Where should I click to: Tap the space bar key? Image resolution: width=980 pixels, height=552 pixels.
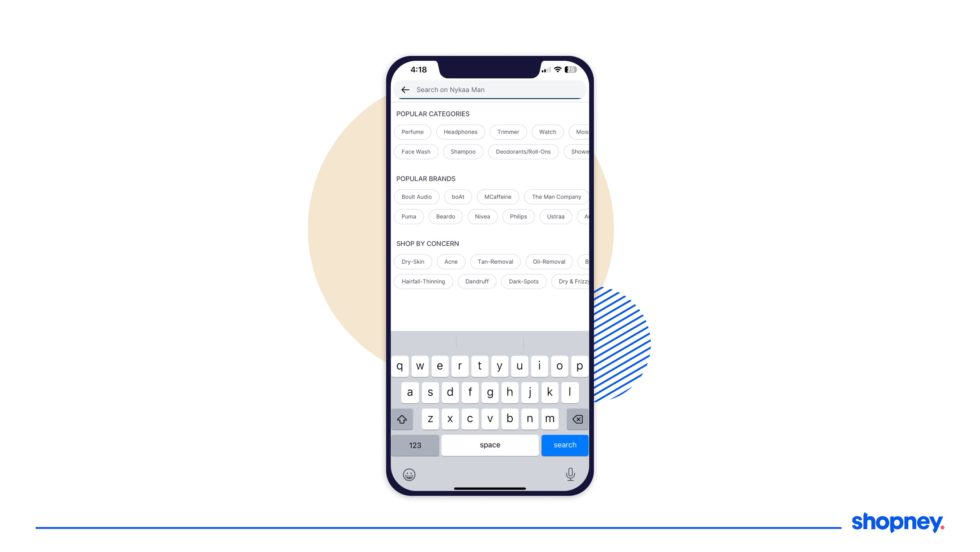pyautogui.click(x=489, y=445)
